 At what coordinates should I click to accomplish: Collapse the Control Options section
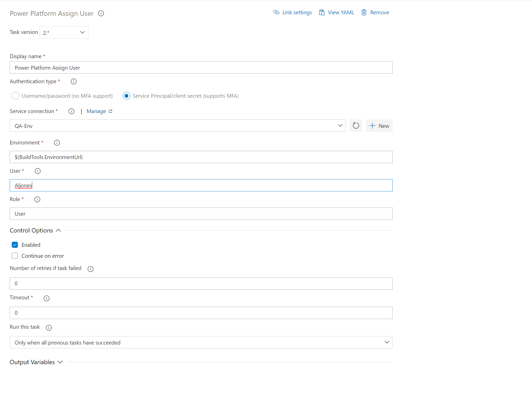pyautogui.click(x=58, y=230)
